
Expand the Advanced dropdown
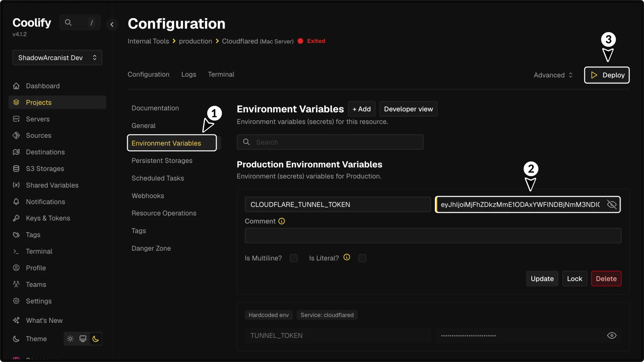(x=553, y=75)
